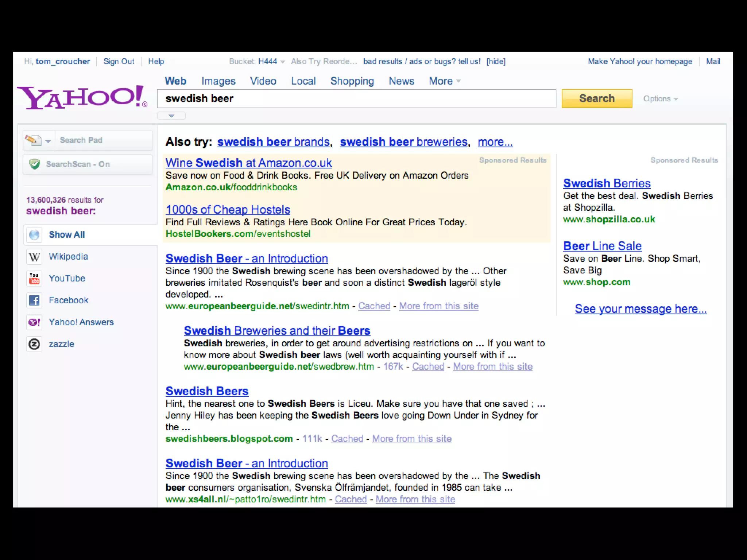Expand the arrow tab below search box

[x=171, y=116]
